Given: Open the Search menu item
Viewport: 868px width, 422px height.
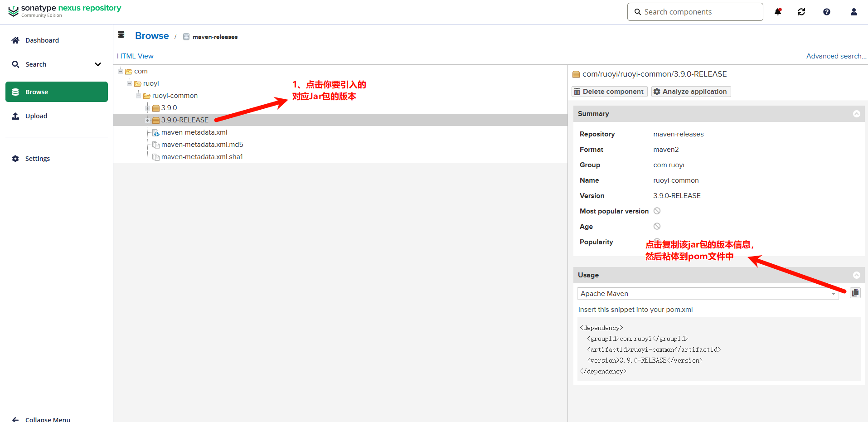Looking at the screenshot, I should (x=57, y=64).
